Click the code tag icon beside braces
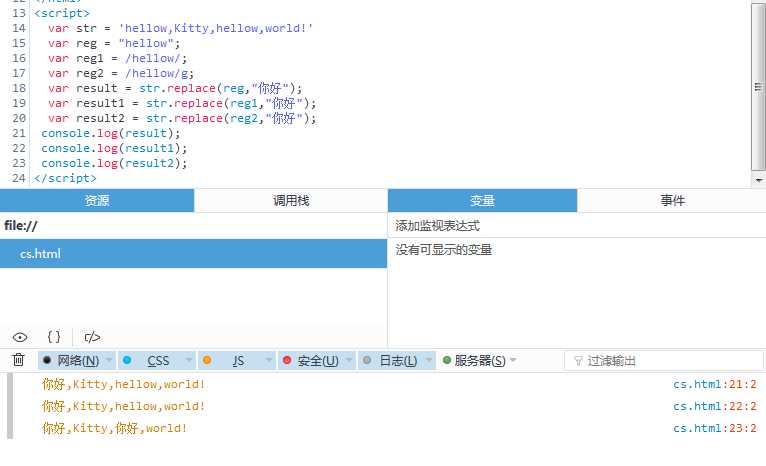Image resolution: width=766 pixels, height=466 pixels. tap(92, 337)
